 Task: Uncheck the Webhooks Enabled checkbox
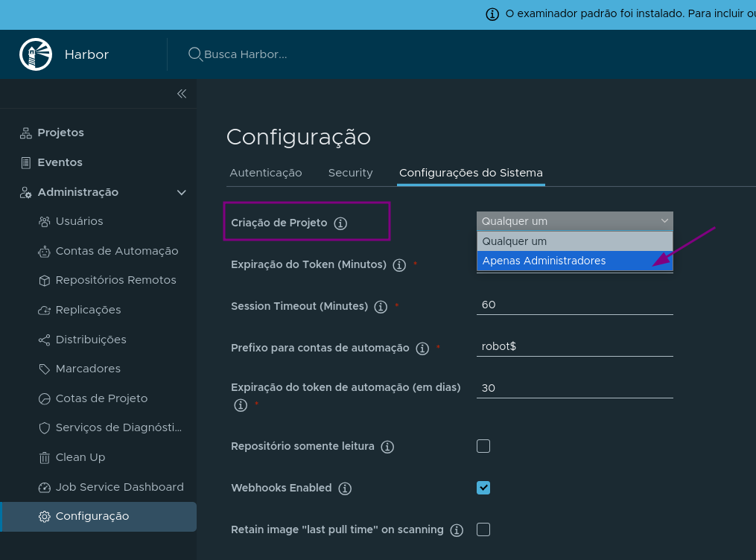tap(483, 488)
